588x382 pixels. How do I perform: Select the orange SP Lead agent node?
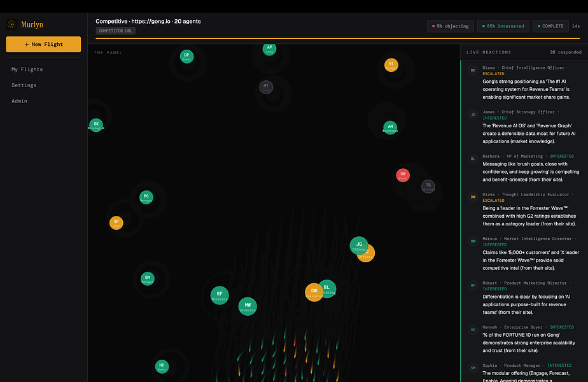116,223
